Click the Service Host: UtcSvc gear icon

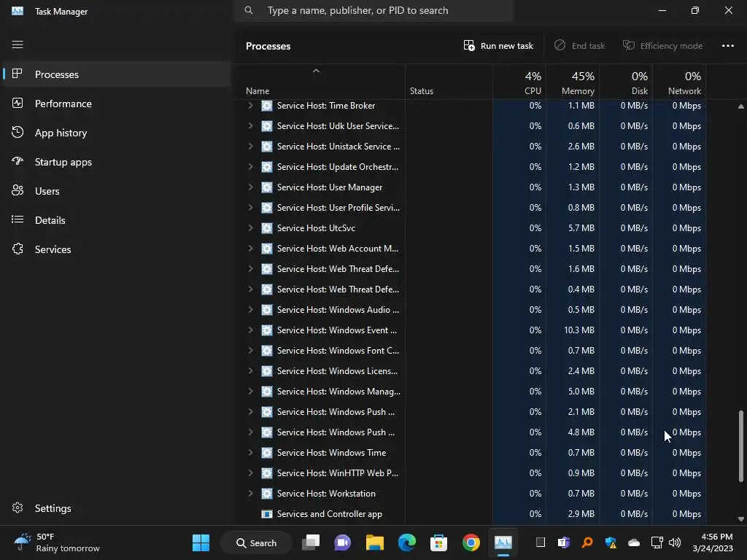267,228
